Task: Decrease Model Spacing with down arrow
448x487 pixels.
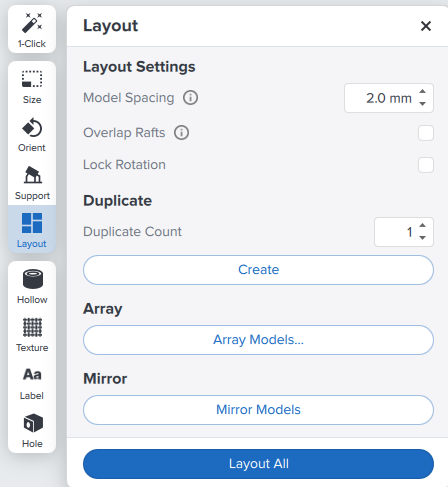Action: (x=422, y=104)
